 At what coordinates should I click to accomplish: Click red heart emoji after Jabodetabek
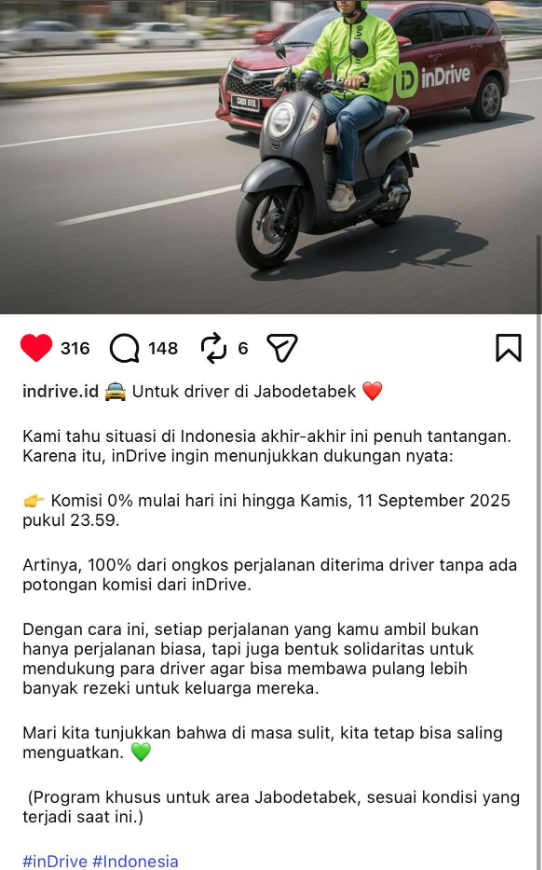tap(372, 392)
